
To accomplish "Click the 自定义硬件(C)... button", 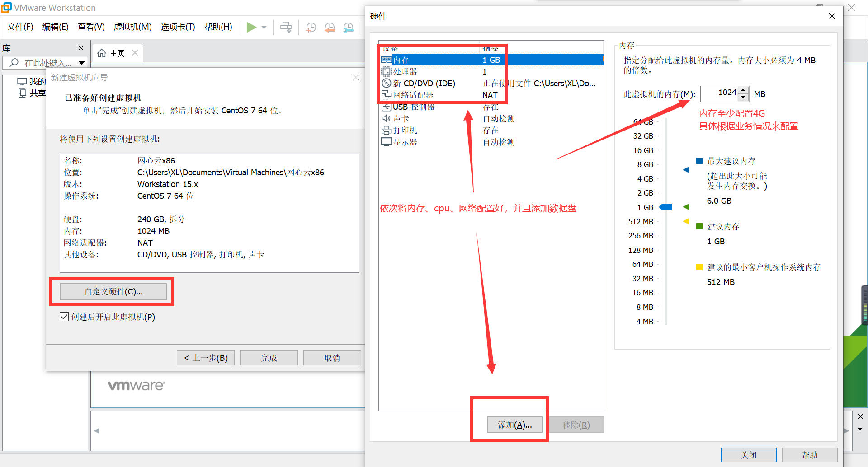I will coord(113,292).
